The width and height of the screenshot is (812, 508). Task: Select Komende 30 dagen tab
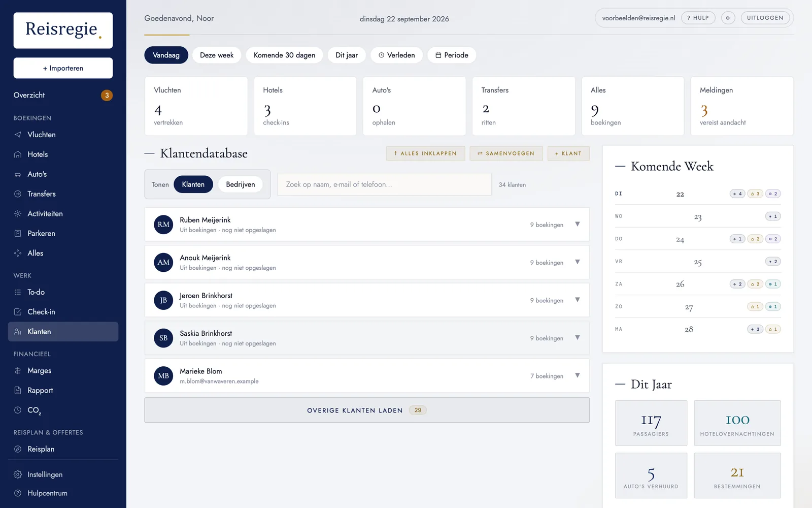tap(284, 55)
